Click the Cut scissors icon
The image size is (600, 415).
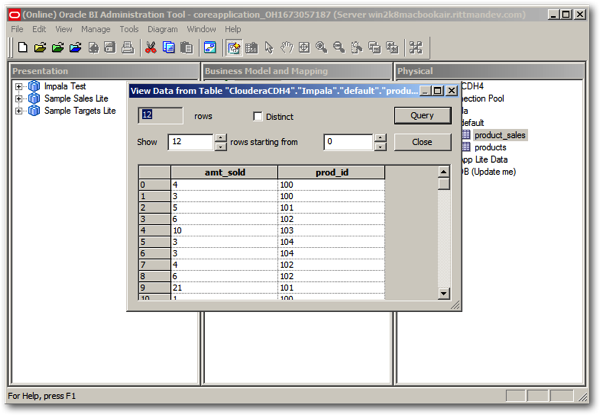151,47
